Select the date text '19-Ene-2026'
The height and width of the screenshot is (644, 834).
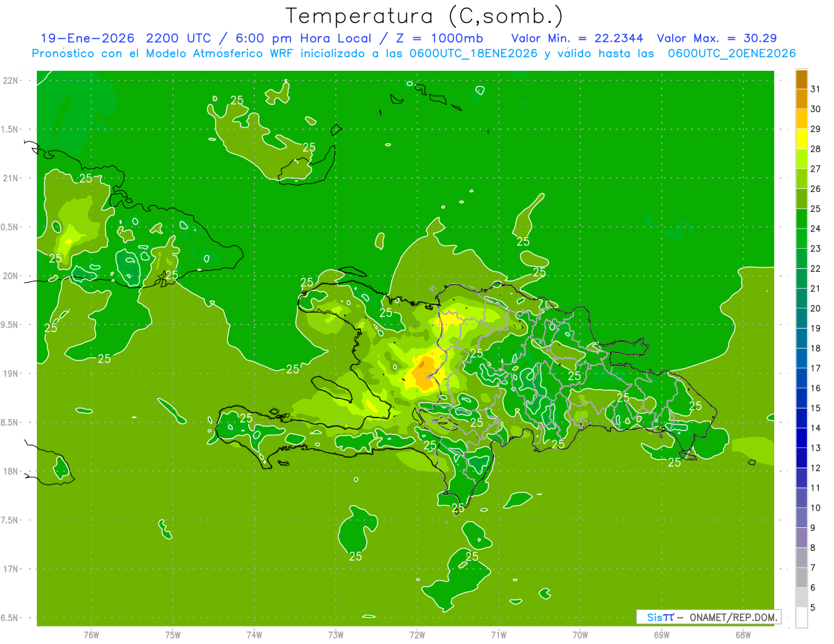[88, 38]
